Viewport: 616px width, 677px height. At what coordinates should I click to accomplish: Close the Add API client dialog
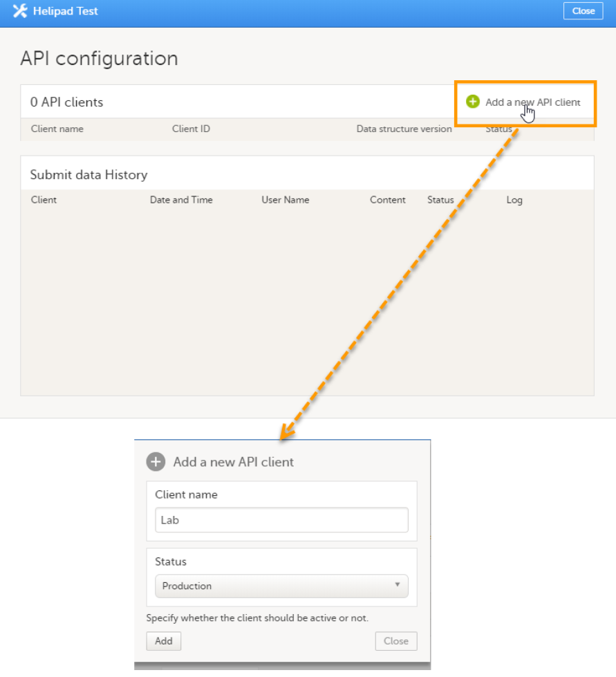pos(395,641)
